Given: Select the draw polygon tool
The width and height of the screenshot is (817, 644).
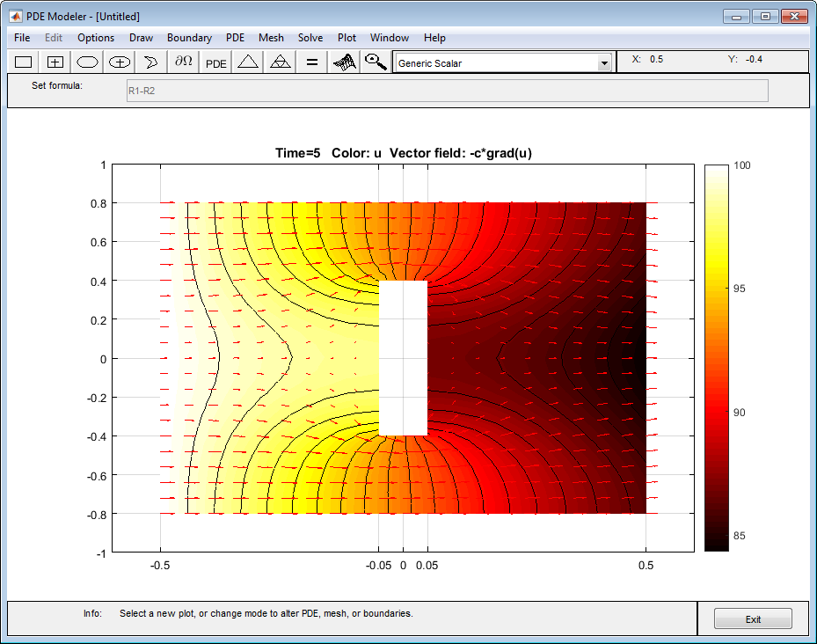Looking at the screenshot, I should (x=151, y=62).
